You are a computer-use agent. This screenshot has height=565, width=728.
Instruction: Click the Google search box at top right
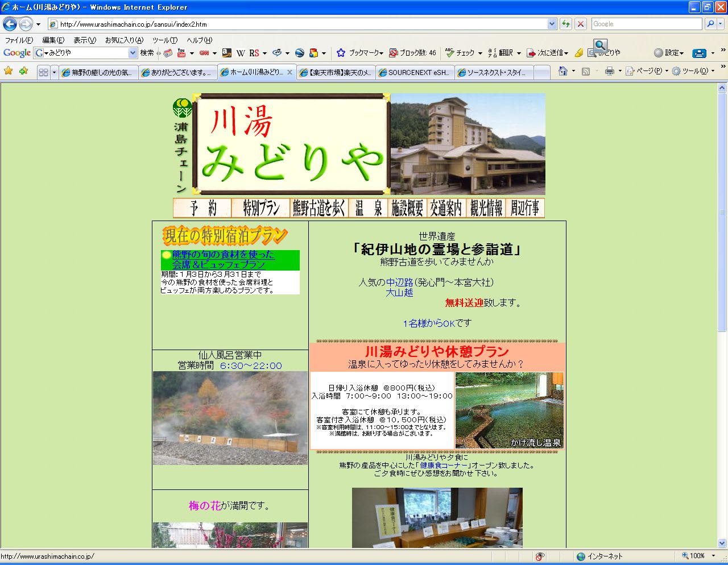point(646,24)
